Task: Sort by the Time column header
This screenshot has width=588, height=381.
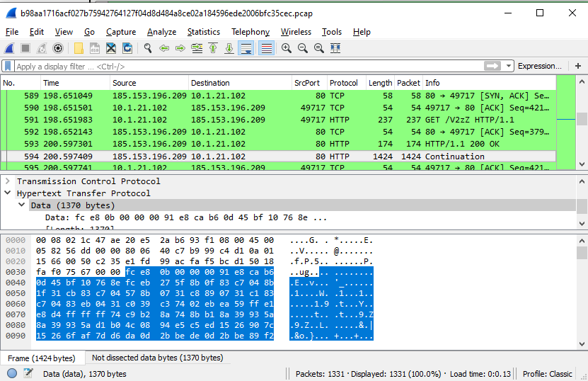Action: [x=76, y=83]
